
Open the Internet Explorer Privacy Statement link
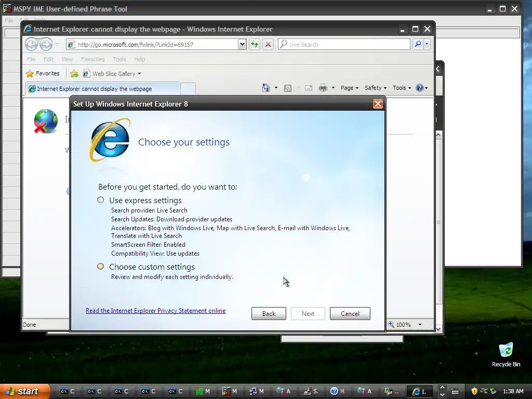click(x=155, y=311)
